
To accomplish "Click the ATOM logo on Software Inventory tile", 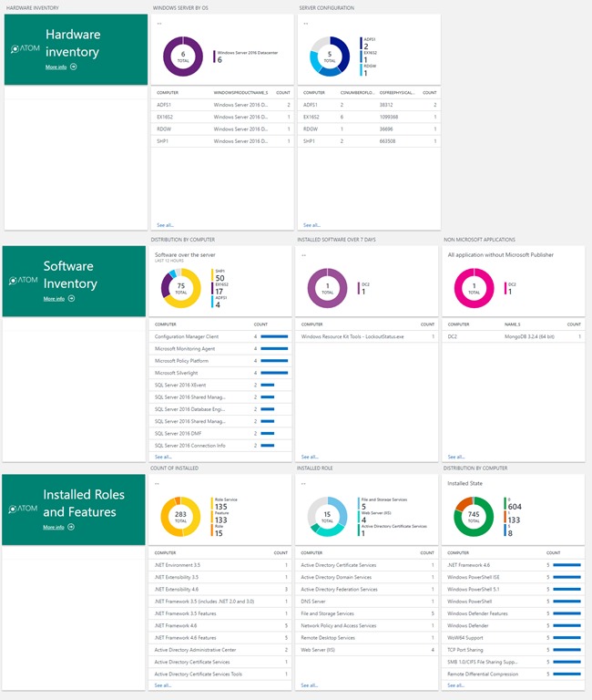I will click(23, 280).
